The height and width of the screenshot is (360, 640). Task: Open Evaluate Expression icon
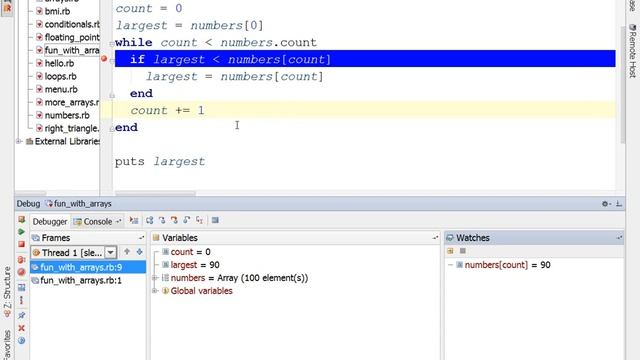point(215,220)
